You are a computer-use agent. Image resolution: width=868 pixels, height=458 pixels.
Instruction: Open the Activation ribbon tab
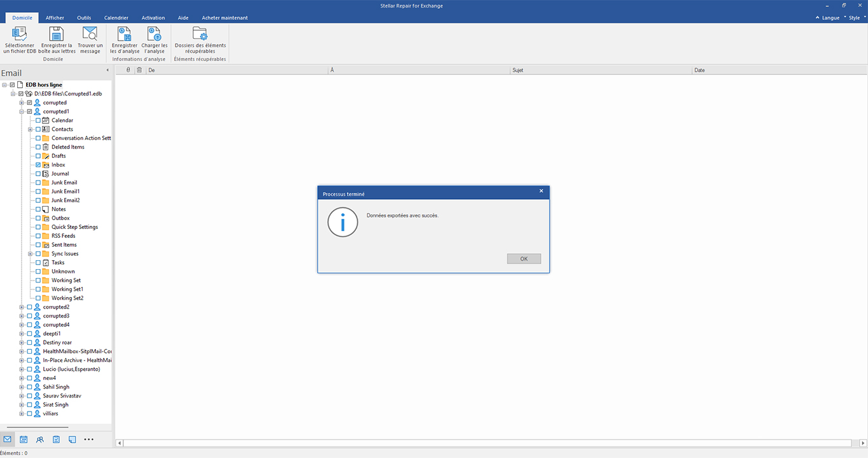pos(153,18)
